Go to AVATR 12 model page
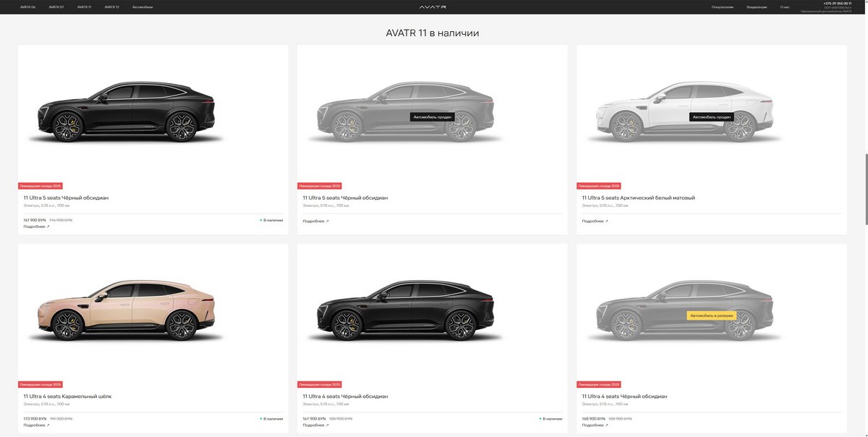This screenshot has width=868, height=437. 111,7
